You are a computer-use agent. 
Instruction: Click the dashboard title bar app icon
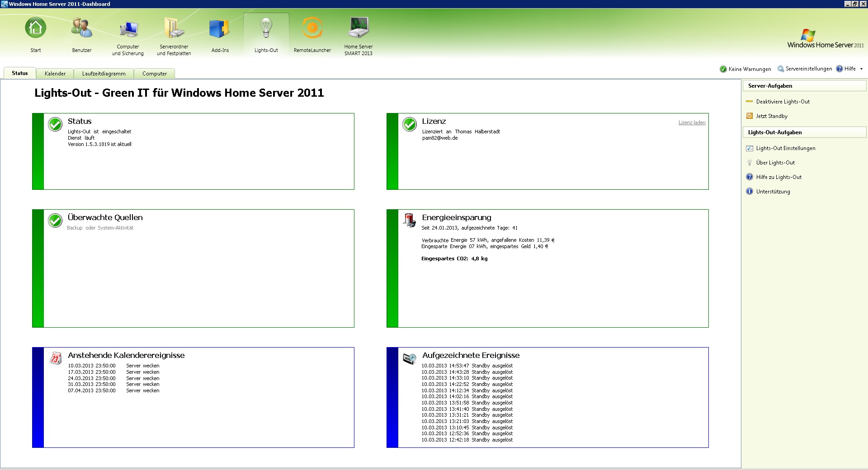pos(4,4)
